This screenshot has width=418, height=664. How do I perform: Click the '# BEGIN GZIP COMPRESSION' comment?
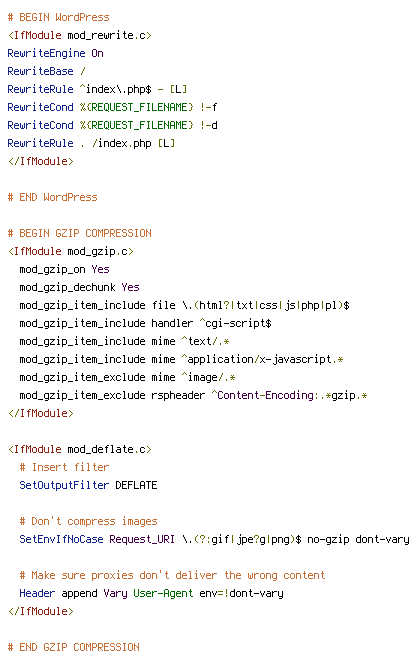80,233
